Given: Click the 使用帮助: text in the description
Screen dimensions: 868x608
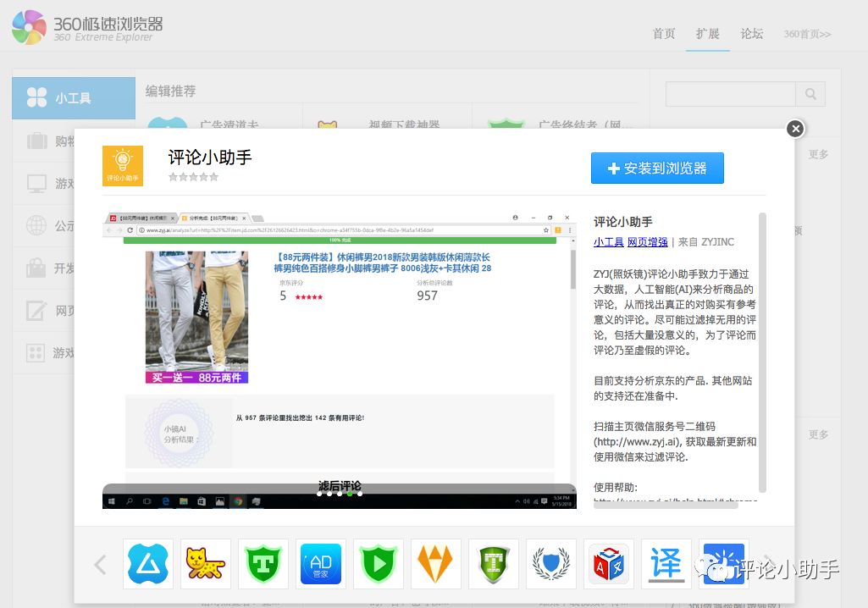Looking at the screenshot, I should (x=616, y=487).
